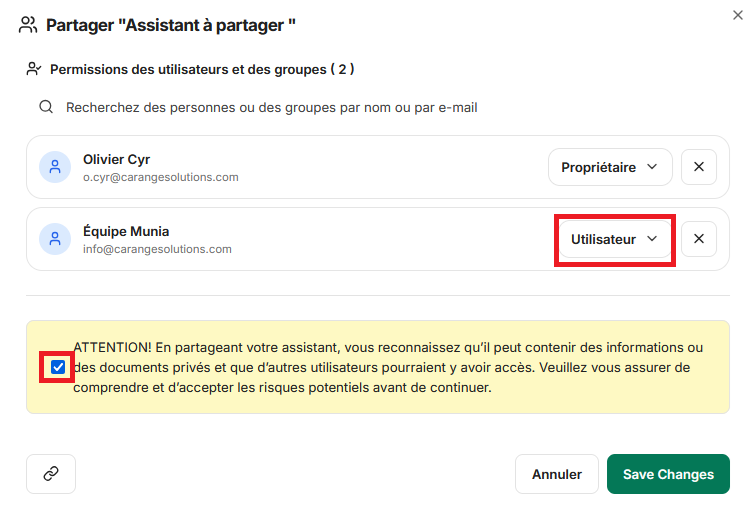This screenshot has height=516, width=752.
Task: Click the share people icon beside the title
Action: (28, 24)
